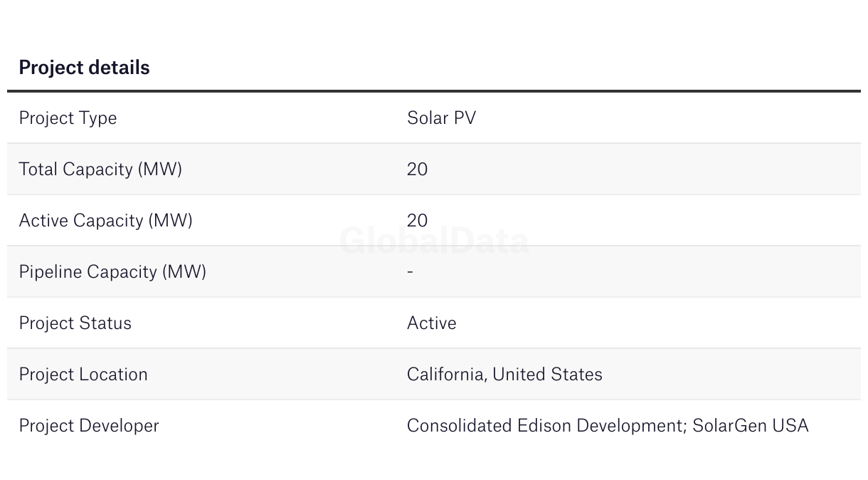Click the Project details heading
This screenshot has height=480, width=868.
pyautogui.click(x=84, y=68)
